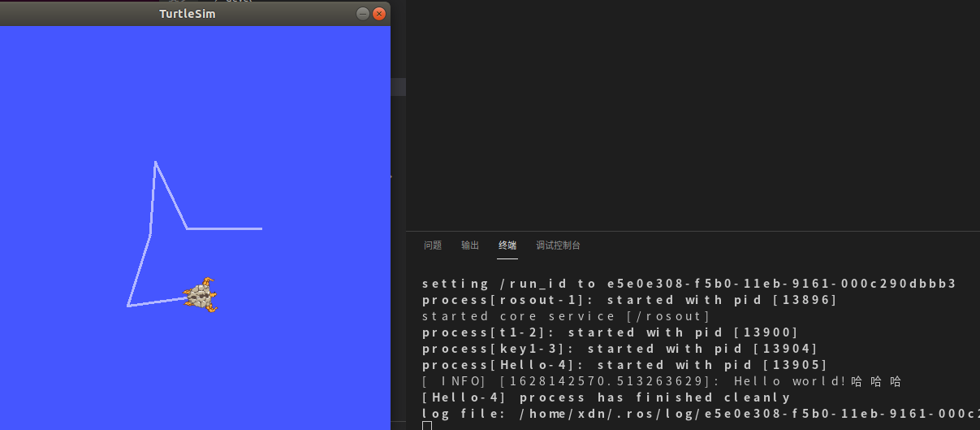Minimize the TurtleSim window
Viewport: 980px width, 430px height.
coord(362,14)
